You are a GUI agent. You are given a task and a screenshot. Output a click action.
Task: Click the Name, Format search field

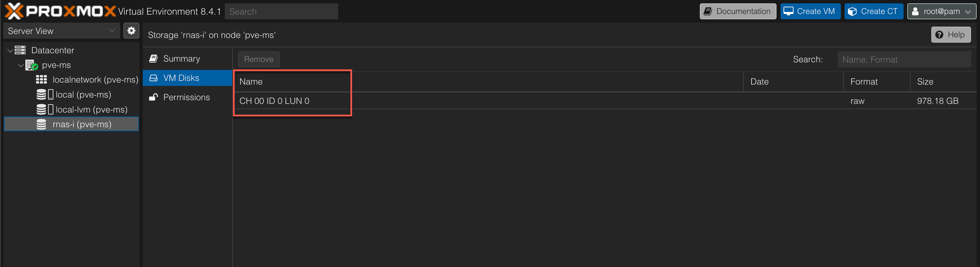click(x=904, y=59)
